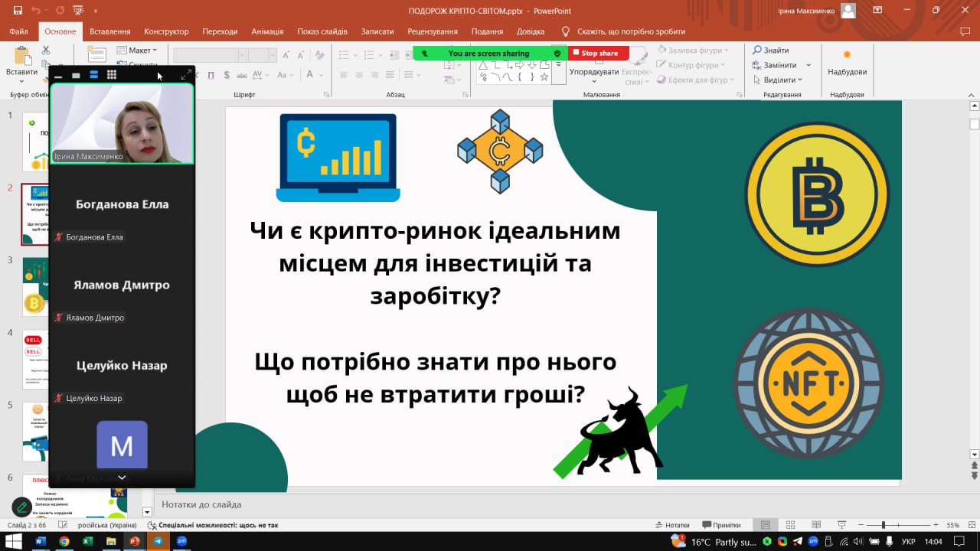The image size is (980, 551).
Task: Open Telegram from the taskbar
Action: click(x=158, y=541)
